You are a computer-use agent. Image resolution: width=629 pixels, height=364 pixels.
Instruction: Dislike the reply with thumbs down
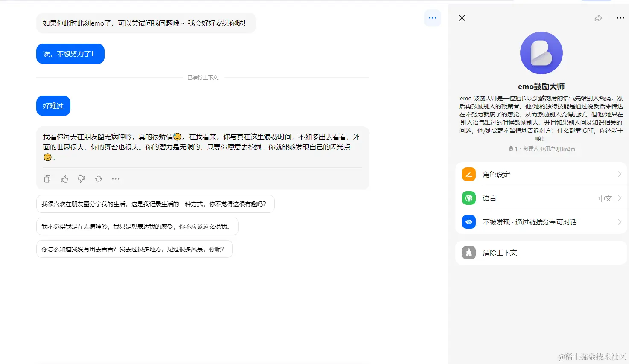[x=82, y=179]
